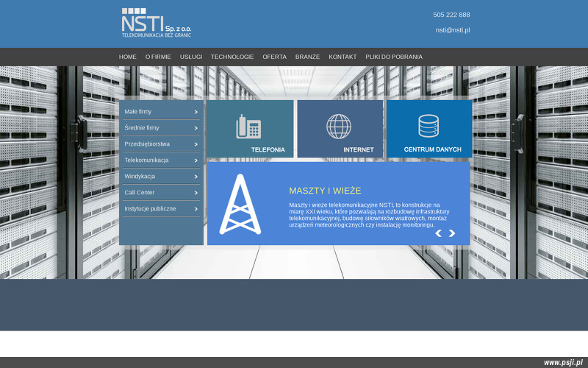
Task: Select the Średnie firmy sidebar link
Action: [x=142, y=127]
